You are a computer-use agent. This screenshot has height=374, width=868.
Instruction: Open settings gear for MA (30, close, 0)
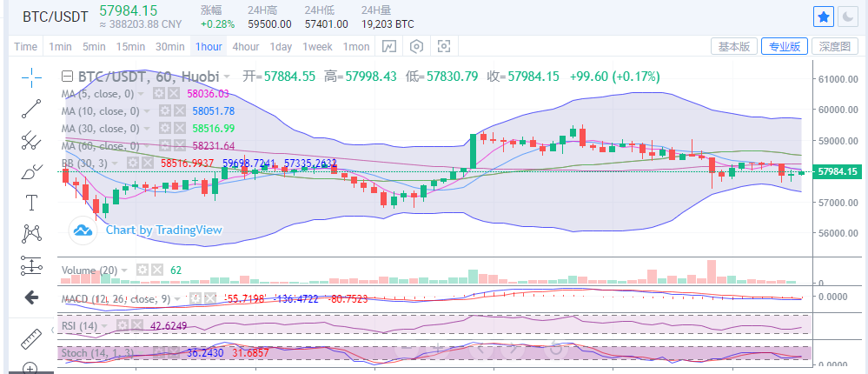[164, 129]
